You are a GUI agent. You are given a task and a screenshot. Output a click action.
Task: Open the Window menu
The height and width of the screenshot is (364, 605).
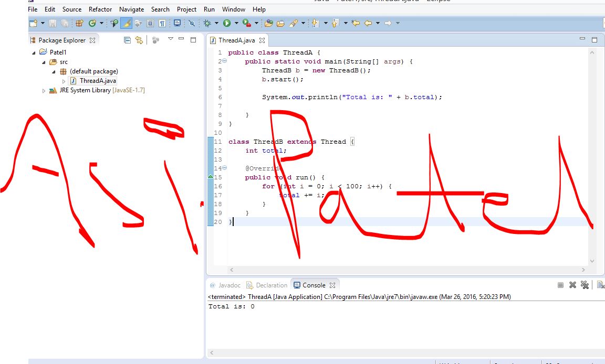pos(233,9)
